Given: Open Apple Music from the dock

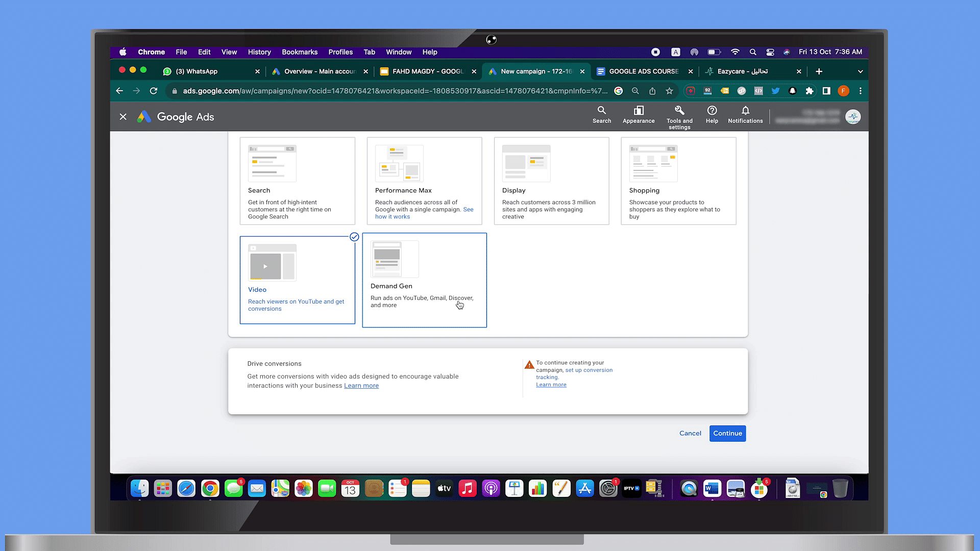Looking at the screenshot, I should point(468,488).
